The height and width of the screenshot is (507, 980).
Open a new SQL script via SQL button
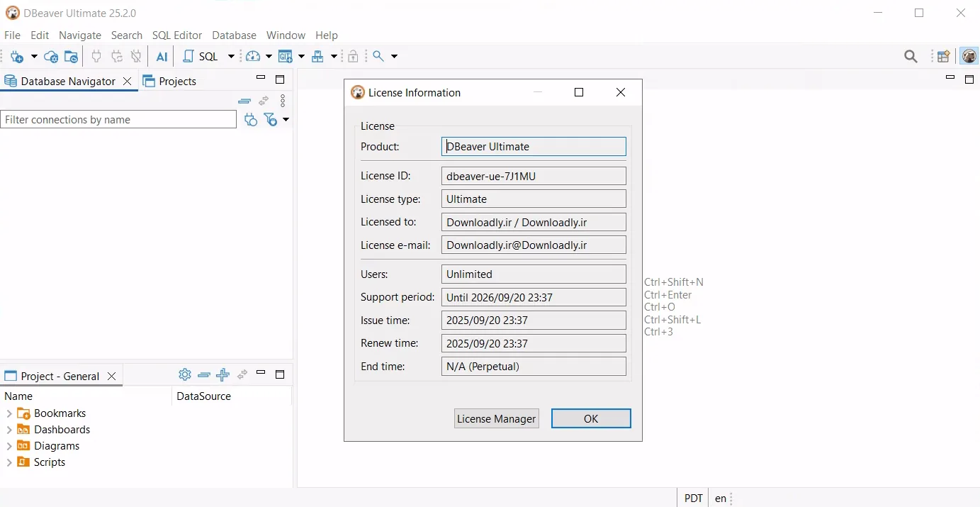(x=201, y=57)
